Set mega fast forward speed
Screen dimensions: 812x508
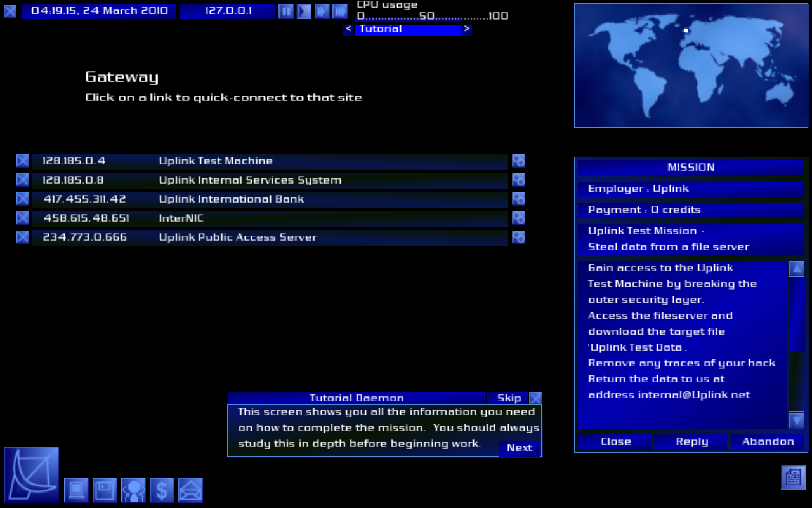340,11
